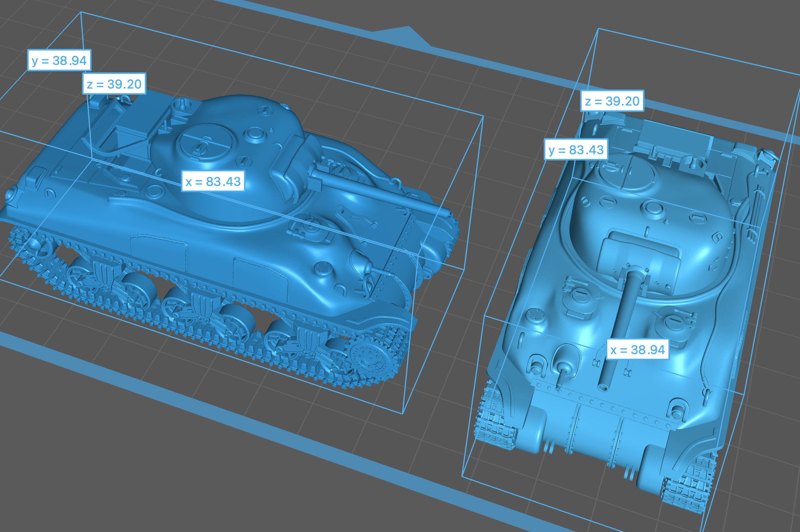Click the muzzle of the right tank's gun
800x532 pixels.
pos(603,387)
